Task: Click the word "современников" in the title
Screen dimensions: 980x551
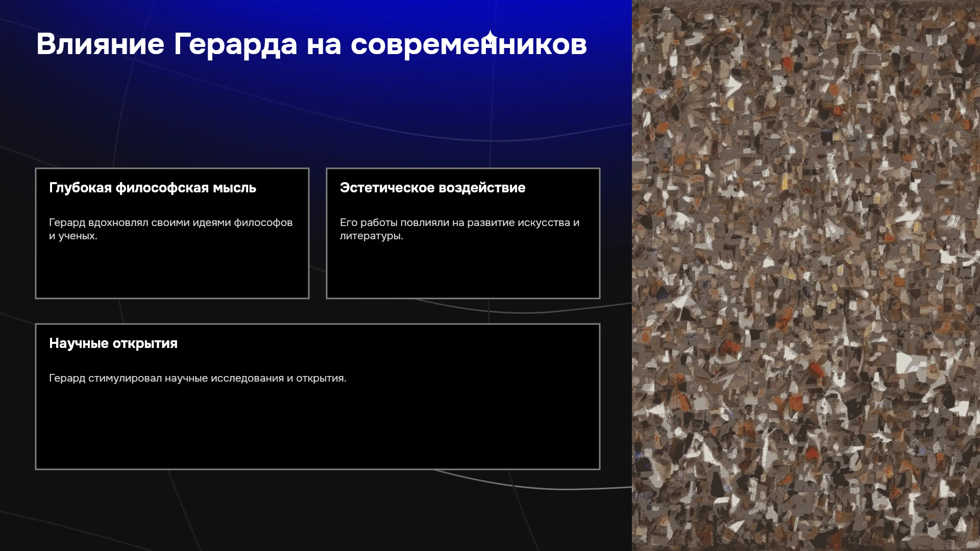Action: [x=469, y=45]
